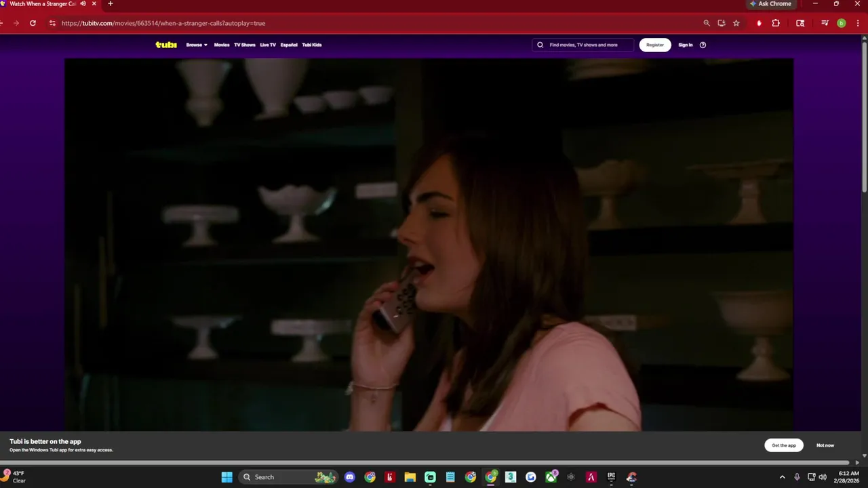868x488 pixels.
Task: Open Discord from the taskbar
Action: pyautogui.click(x=350, y=477)
